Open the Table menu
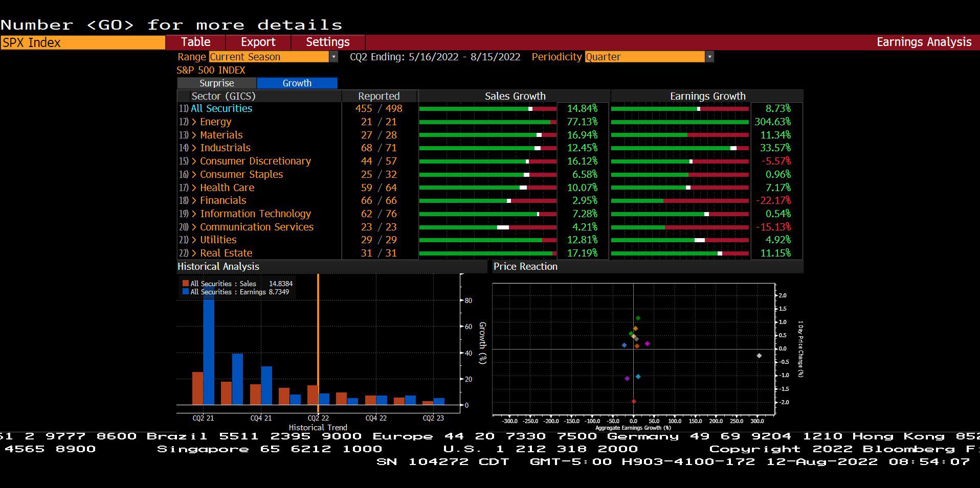 [195, 42]
